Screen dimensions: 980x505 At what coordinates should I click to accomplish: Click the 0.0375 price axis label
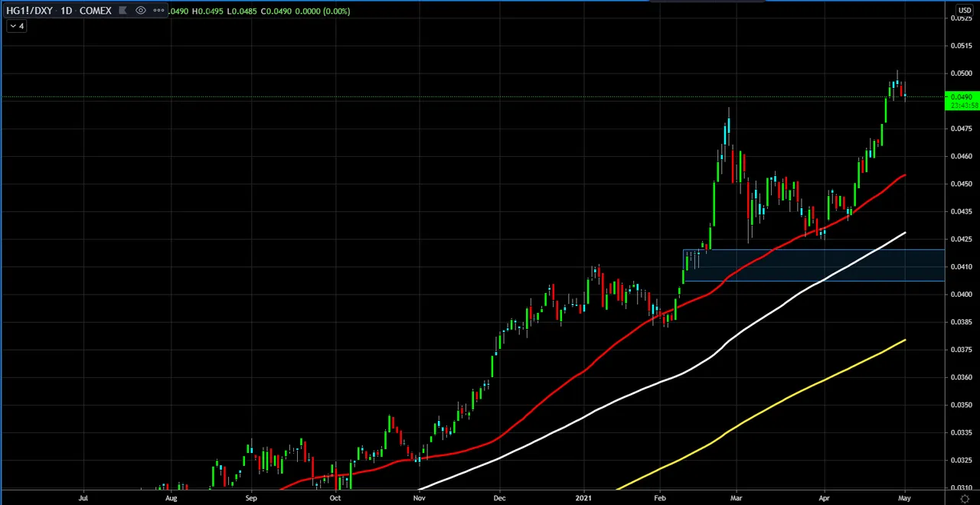962,350
